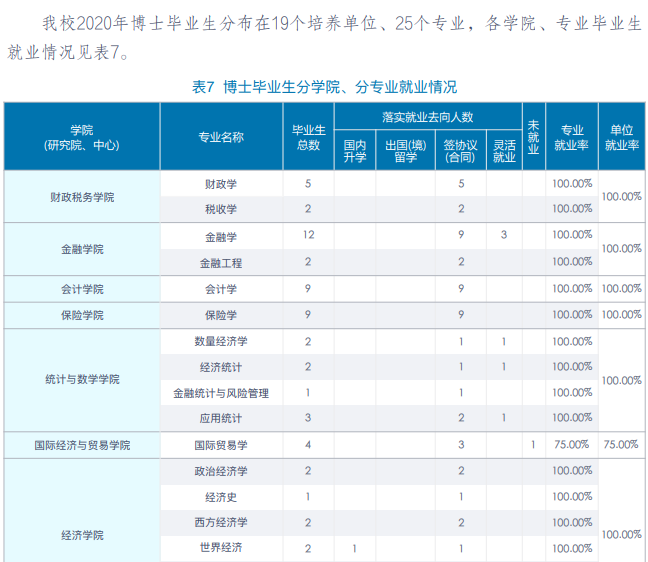Select the 会计学 major cell
The width and height of the screenshot is (648, 562).
[x=221, y=289]
